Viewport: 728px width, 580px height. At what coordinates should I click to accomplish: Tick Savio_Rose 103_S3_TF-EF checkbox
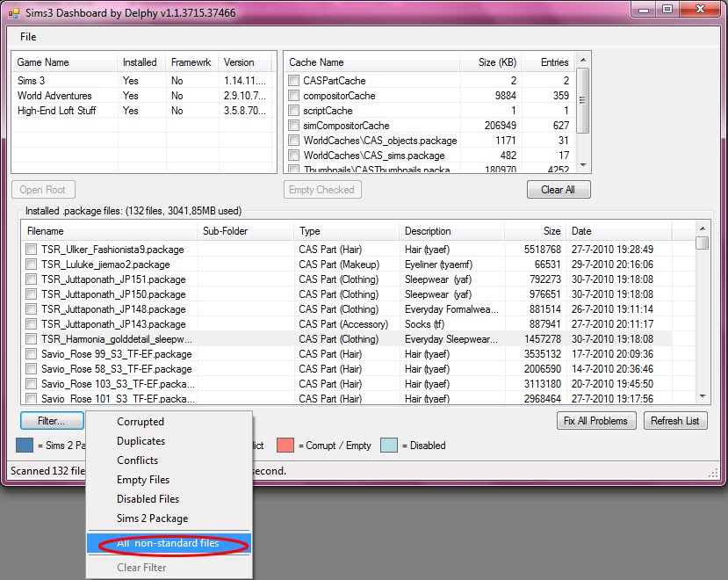point(31,383)
